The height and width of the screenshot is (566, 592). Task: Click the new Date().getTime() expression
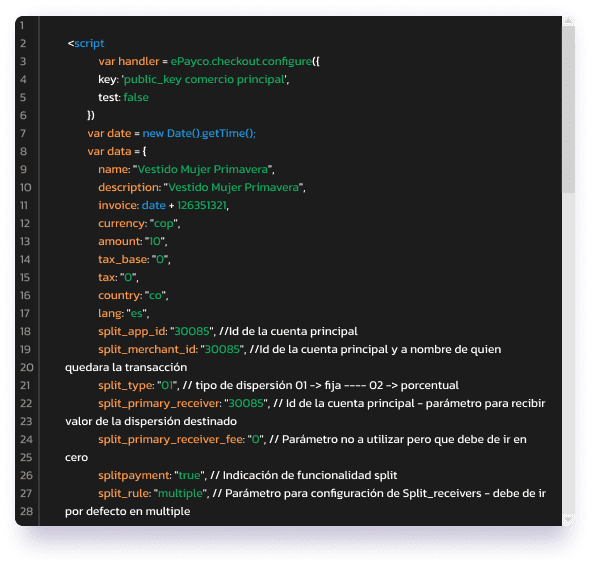(199, 133)
